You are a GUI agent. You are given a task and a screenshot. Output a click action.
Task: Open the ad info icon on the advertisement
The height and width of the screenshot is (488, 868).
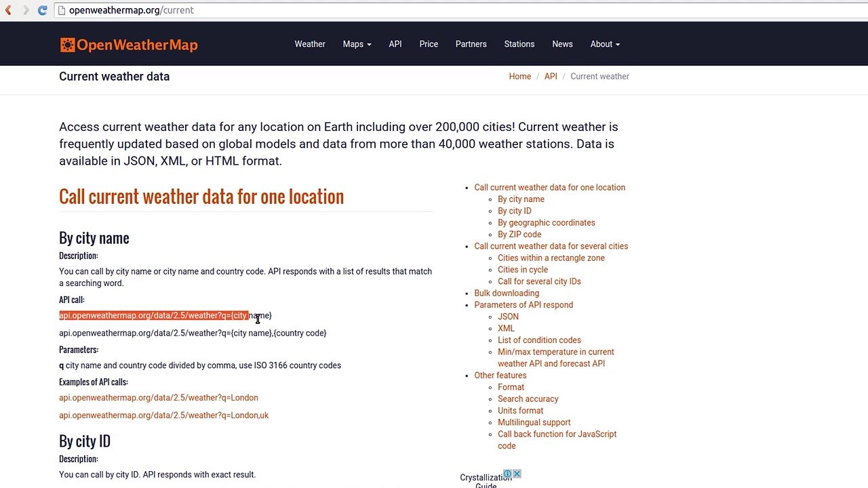click(x=507, y=474)
